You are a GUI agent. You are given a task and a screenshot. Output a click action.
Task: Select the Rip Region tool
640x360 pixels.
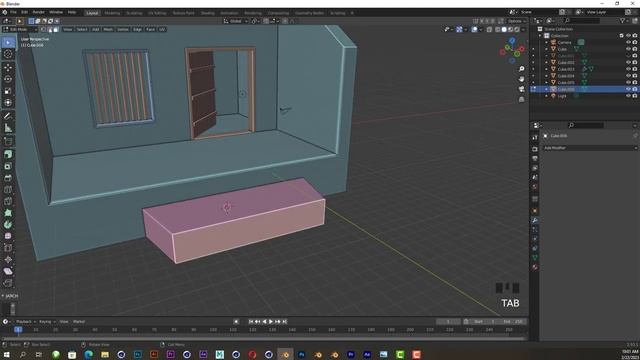8,282
